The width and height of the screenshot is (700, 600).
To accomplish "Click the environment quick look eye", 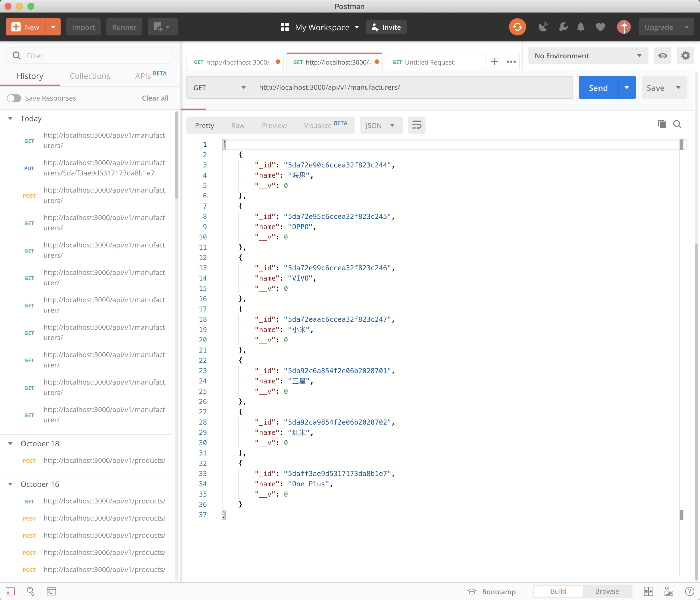I will point(663,56).
